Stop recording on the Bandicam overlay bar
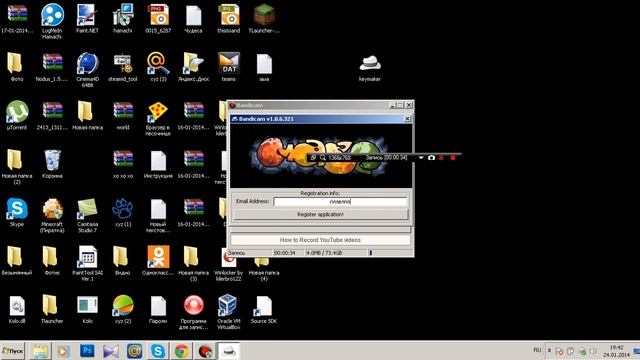 coord(453,158)
